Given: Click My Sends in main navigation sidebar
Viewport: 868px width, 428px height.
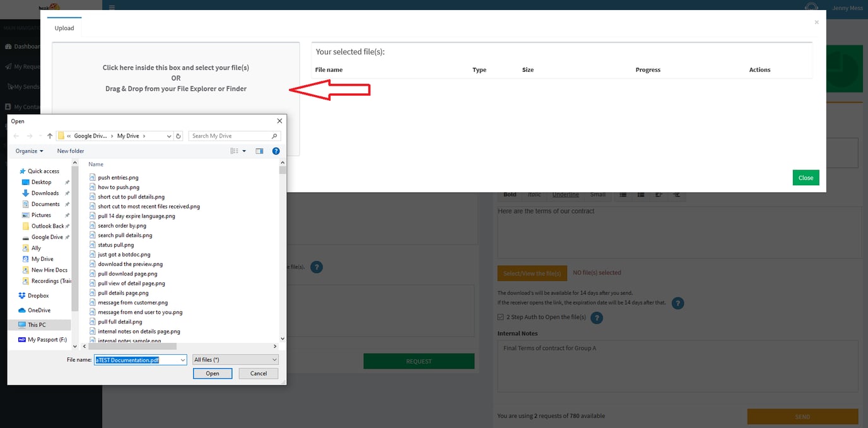Looking at the screenshot, I should click(x=23, y=87).
